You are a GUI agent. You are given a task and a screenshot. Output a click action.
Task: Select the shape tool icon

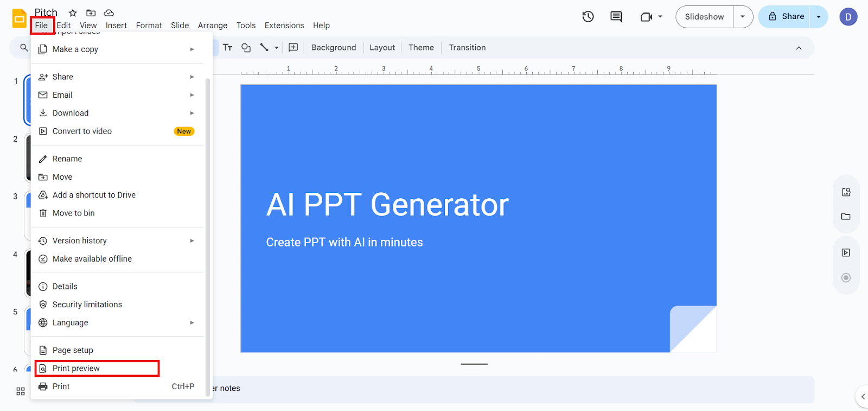tap(246, 48)
